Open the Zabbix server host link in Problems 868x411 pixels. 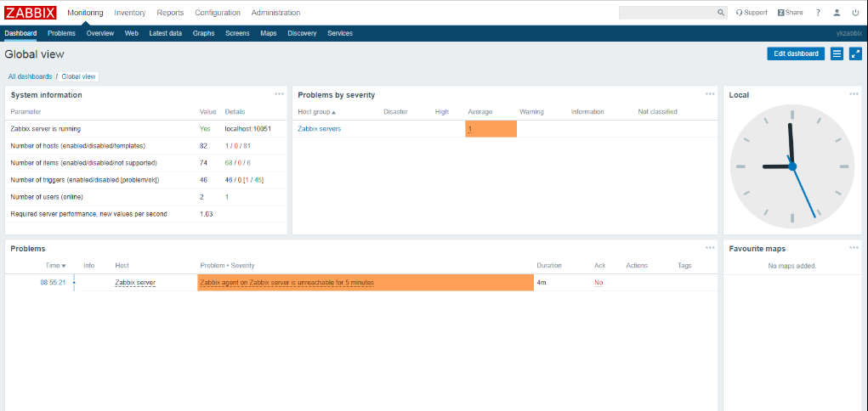click(135, 283)
